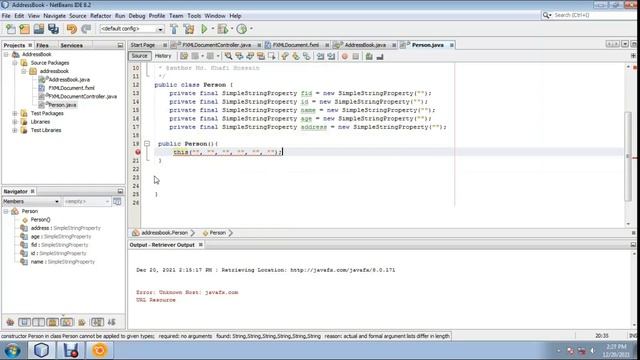Click the Last Edit editor toolbar icon
This screenshot has width=640, height=360.
[184, 56]
